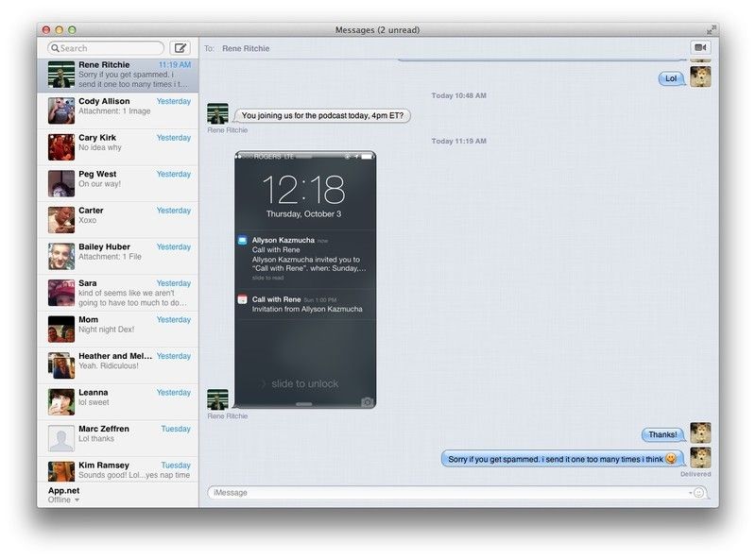Open the lock screen screenshot image
Viewport: 756px width, 559px height.
click(x=304, y=279)
